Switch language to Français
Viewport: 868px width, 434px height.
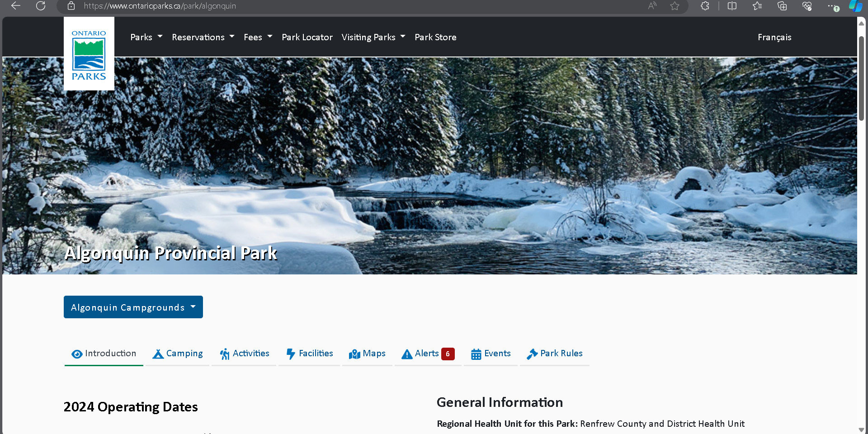pos(774,37)
